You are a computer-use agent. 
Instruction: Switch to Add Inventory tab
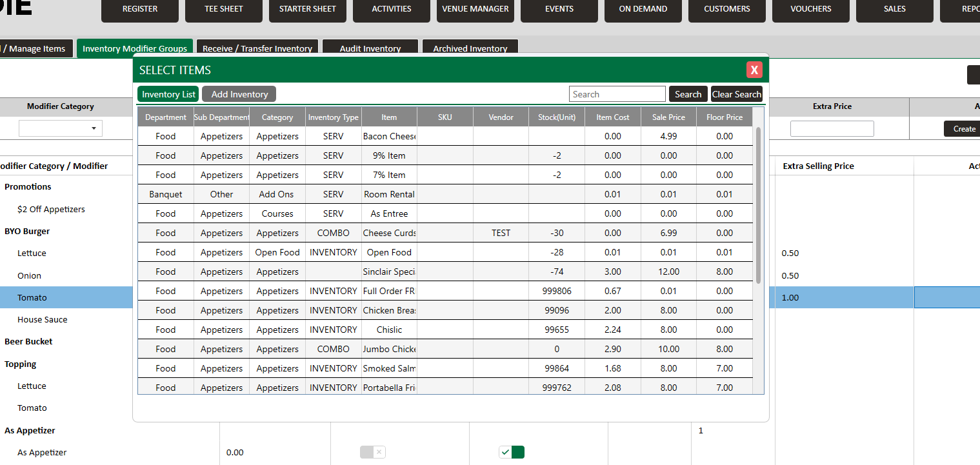(x=239, y=94)
